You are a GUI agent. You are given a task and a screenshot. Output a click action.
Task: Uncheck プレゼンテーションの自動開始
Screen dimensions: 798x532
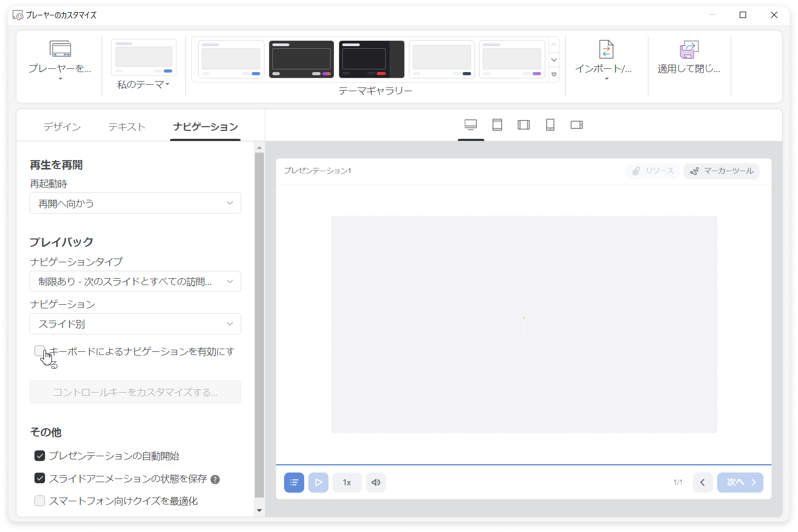coord(40,456)
